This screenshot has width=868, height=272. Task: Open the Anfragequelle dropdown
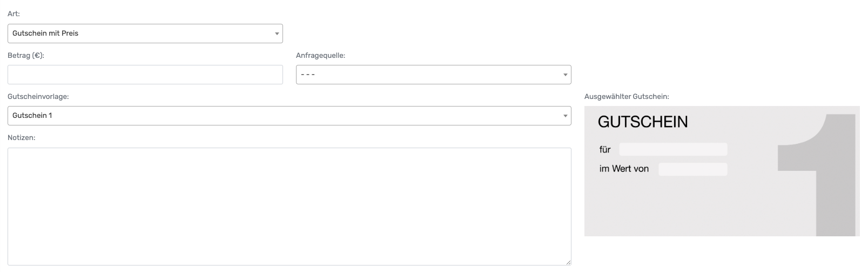pos(433,75)
